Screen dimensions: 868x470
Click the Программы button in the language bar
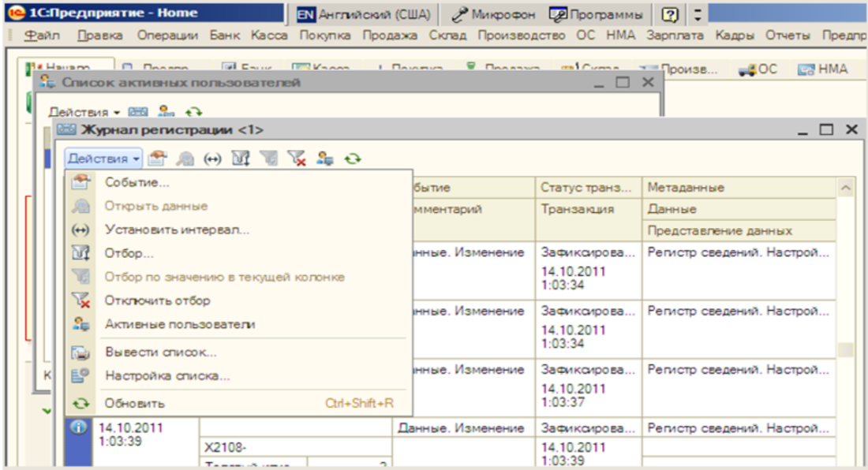pyautogui.click(x=597, y=15)
